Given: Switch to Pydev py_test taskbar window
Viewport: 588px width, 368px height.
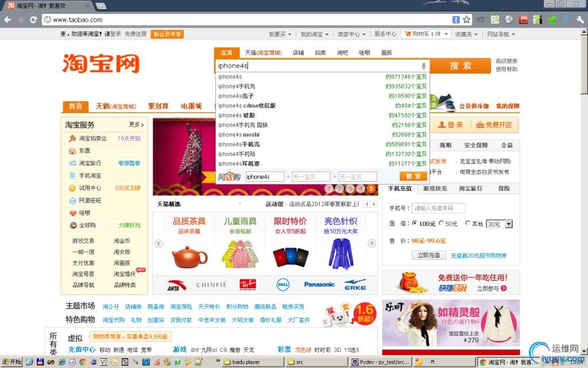Looking at the screenshot, I should click(x=380, y=362).
